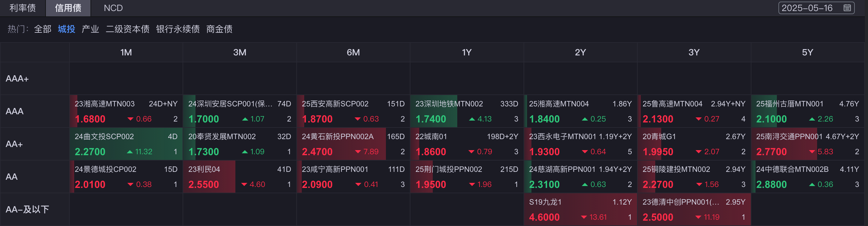Open bond 25荆门城投PPN002

pos(448,169)
